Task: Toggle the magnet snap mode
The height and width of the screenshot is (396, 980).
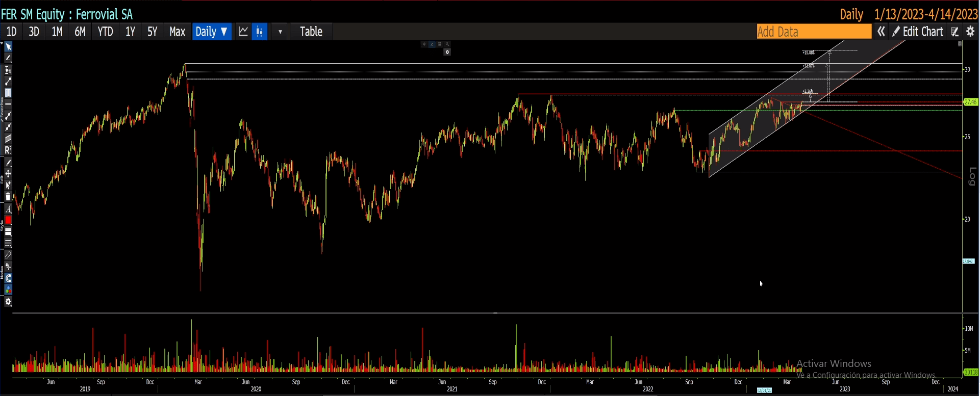Action: click(8, 278)
